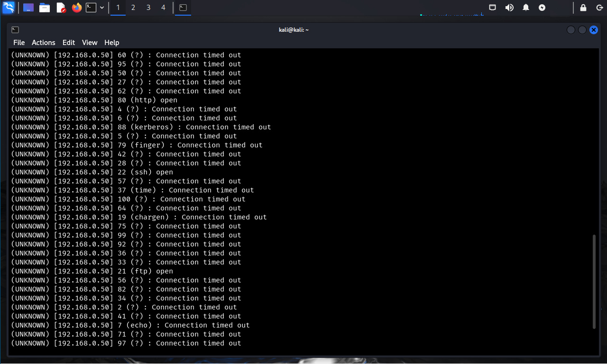The height and width of the screenshot is (364, 607).
Task: Click the log out icon
Action: [x=598, y=8]
